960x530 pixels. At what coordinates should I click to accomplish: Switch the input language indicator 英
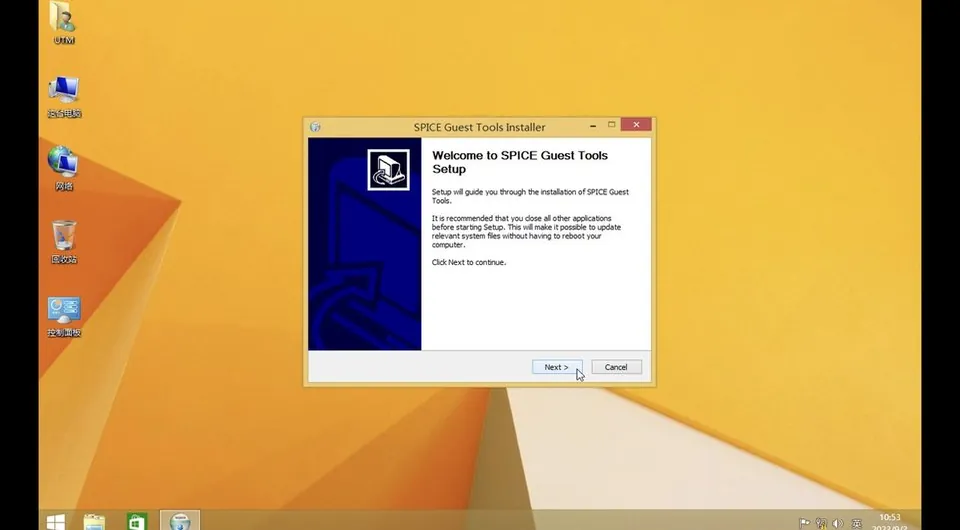[857, 523]
